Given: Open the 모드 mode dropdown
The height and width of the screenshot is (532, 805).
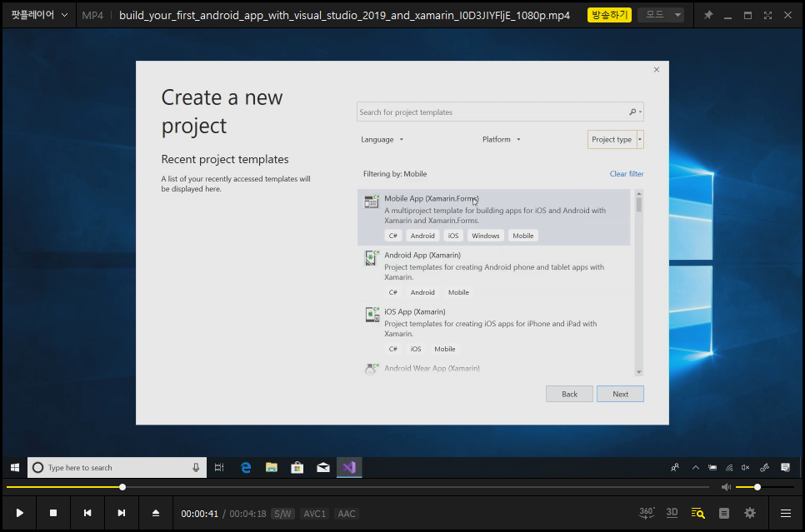Looking at the screenshot, I should click(662, 15).
